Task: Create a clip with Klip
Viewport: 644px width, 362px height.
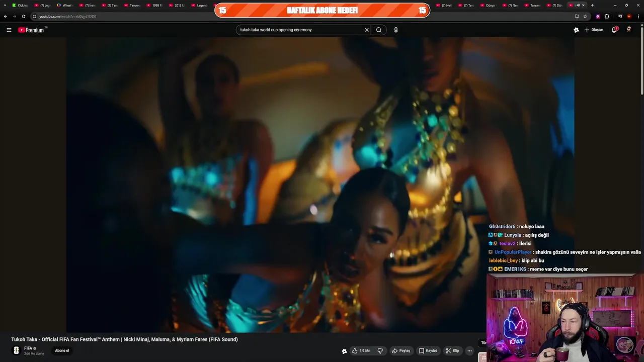Action: [x=452, y=350]
